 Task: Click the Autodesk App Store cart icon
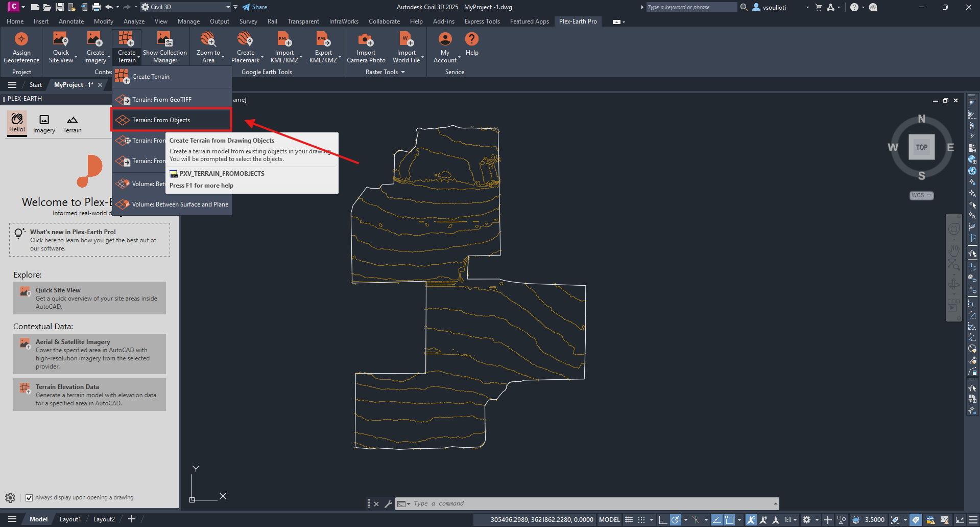pos(819,7)
